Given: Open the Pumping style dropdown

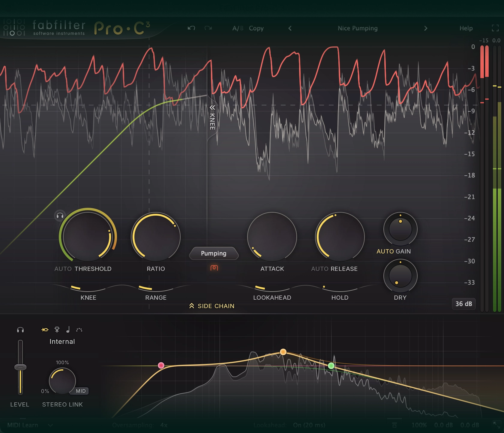Looking at the screenshot, I should (214, 253).
